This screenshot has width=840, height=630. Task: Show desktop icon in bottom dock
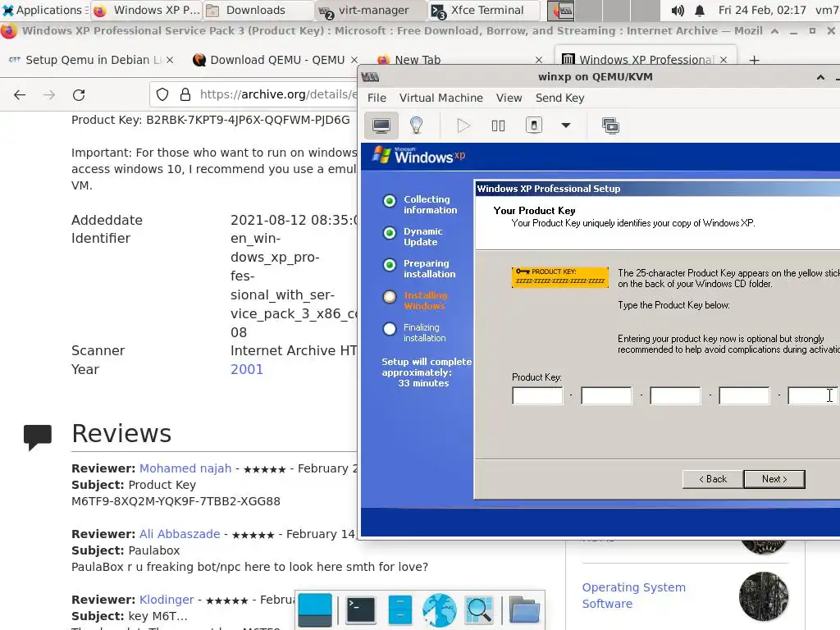(x=315, y=610)
